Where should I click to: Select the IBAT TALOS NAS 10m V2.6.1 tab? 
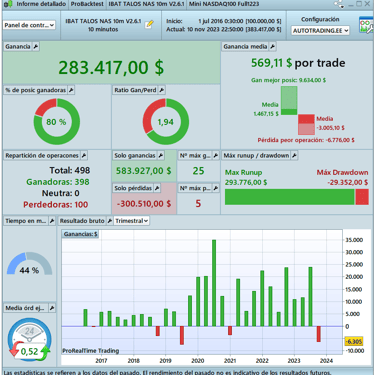(146, 4)
